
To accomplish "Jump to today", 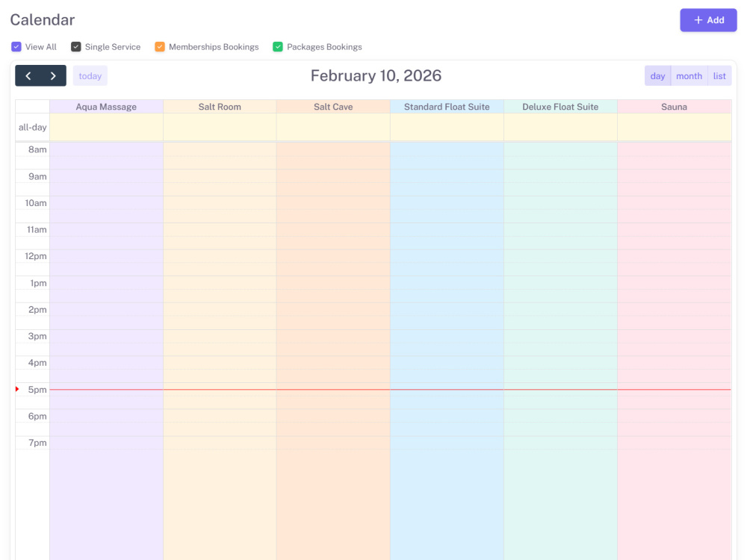I will click(x=90, y=75).
